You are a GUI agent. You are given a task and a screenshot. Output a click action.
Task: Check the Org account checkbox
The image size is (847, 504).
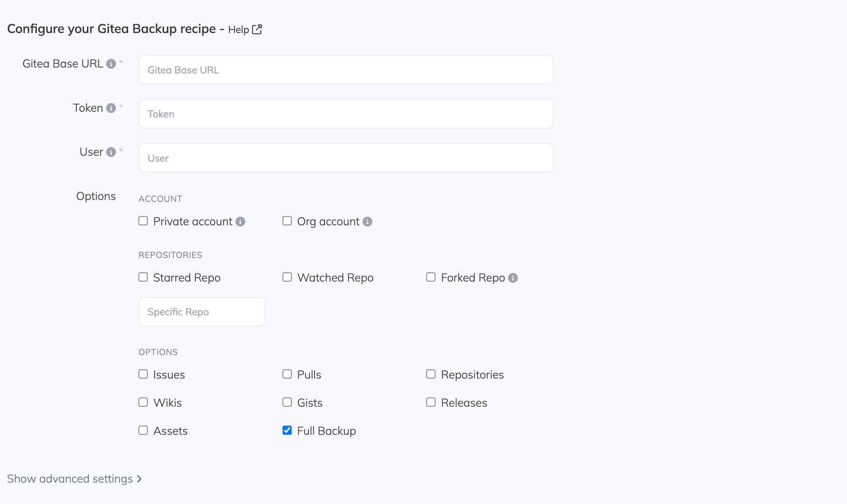287,221
